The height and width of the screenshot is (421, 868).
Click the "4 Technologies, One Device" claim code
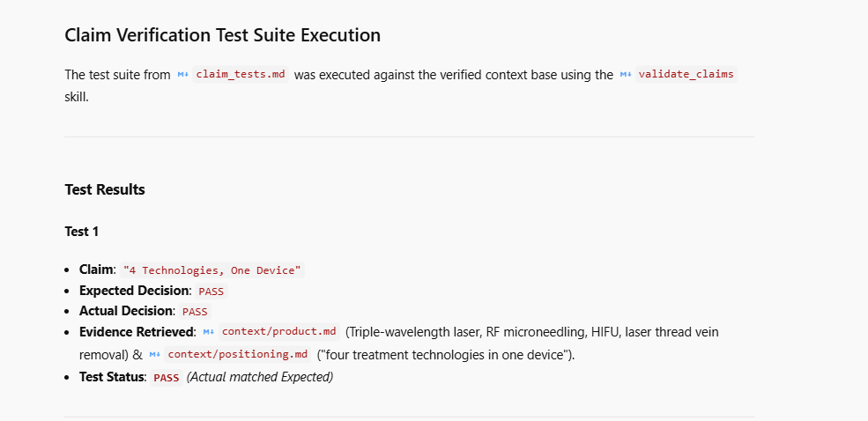pos(212,270)
